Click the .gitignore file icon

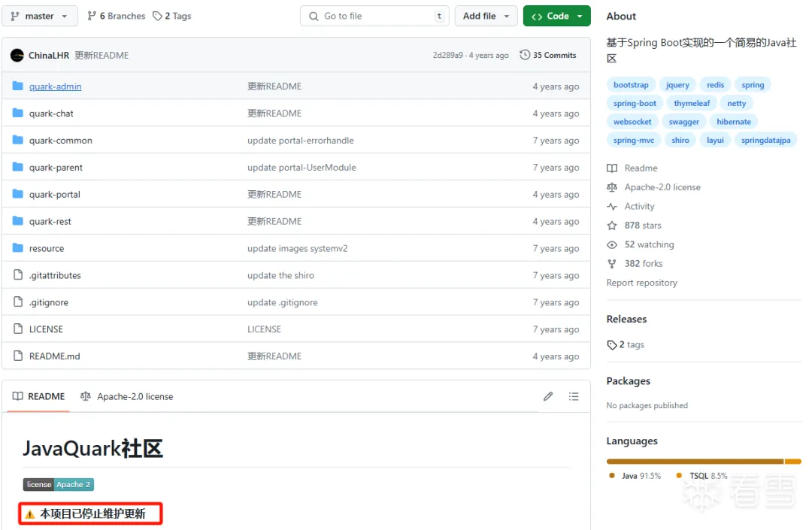[x=18, y=301]
